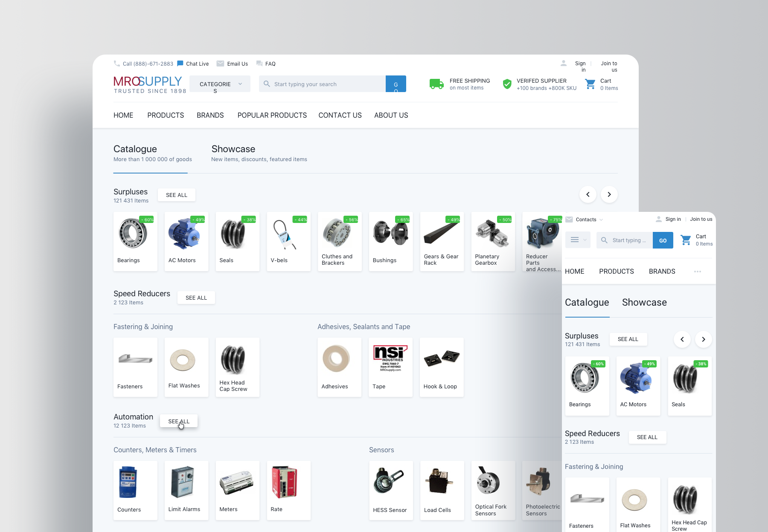Open Chat Live via its speech bubble icon

point(180,64)
